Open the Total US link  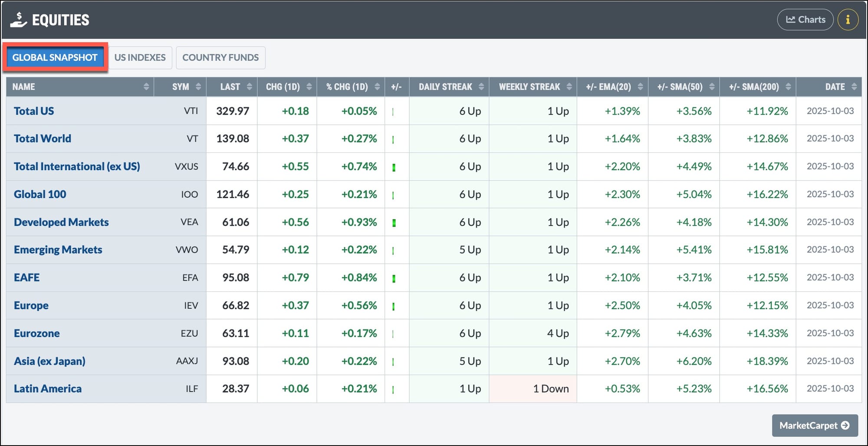coord(34,111)
